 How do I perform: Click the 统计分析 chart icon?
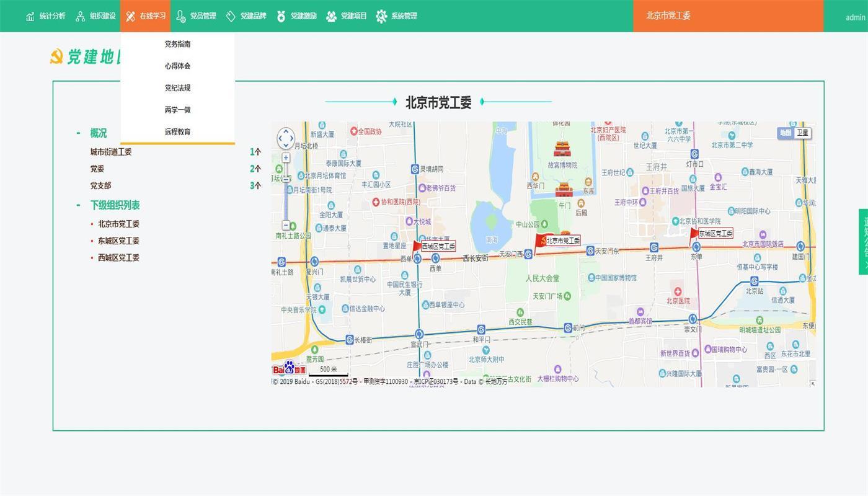[30, 16]
